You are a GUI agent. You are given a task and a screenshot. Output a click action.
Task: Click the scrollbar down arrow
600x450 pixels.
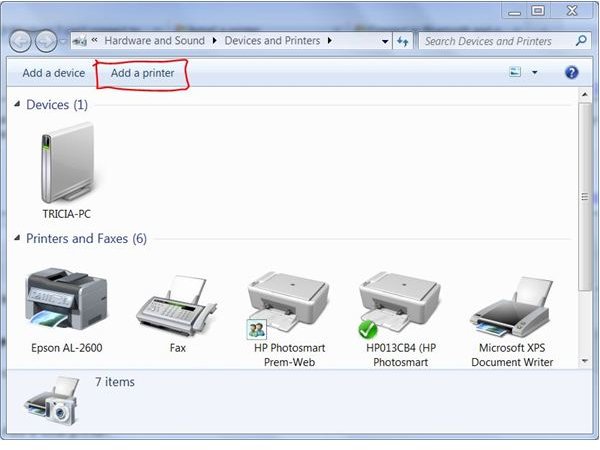click(584, 361)
